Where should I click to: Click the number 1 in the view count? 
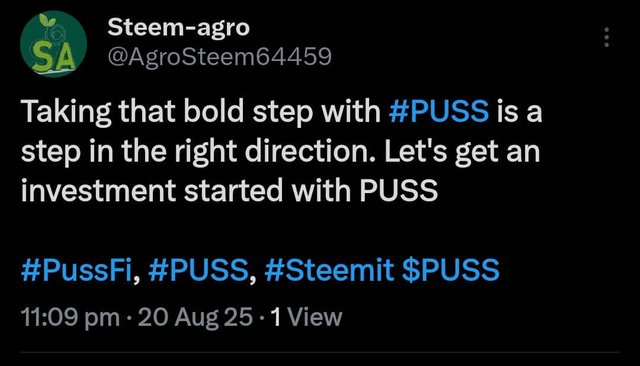(x=276, y=317)
